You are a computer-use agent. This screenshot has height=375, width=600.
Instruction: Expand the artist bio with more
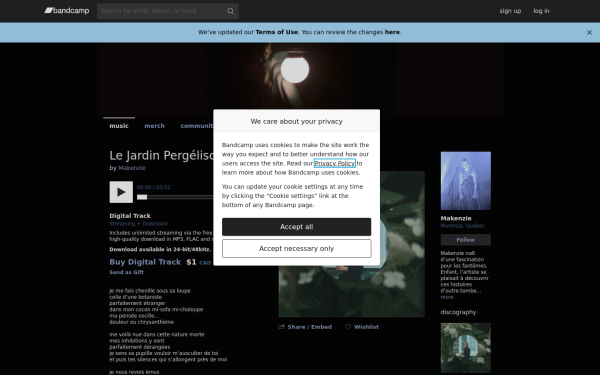(447, 297)
